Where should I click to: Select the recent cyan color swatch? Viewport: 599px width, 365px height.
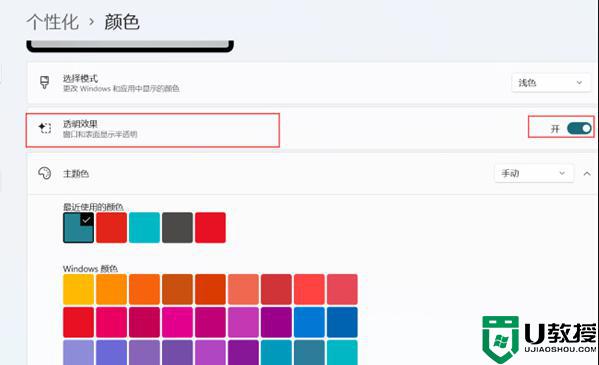pos(144,227)
